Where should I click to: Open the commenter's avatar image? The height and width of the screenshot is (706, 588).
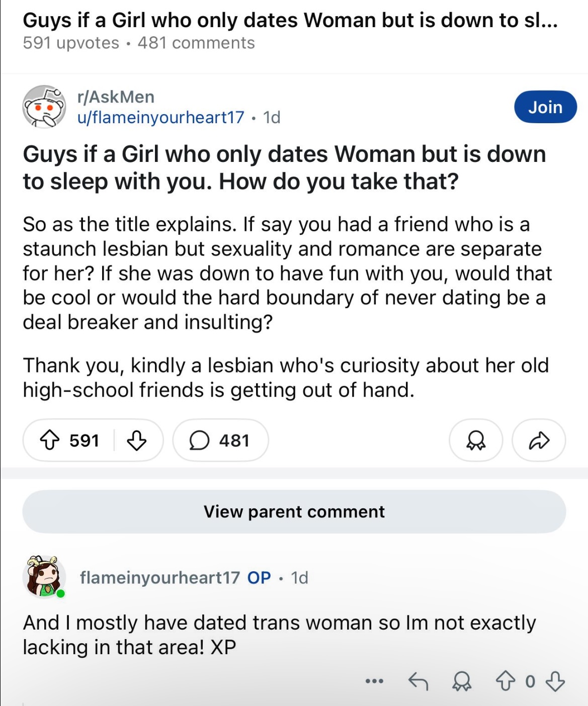44,577
